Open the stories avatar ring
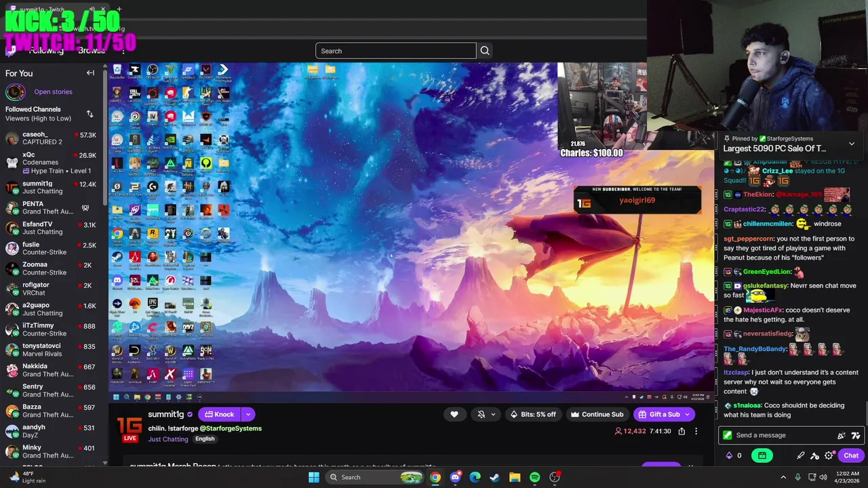This screenshot has width=868, height=488. coord(16,91)
